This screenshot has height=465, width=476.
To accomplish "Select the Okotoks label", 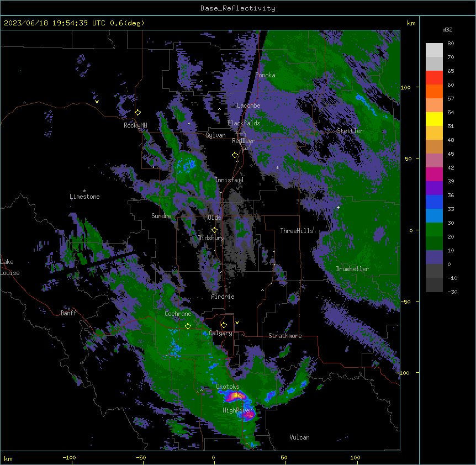I will coord(228,387).
